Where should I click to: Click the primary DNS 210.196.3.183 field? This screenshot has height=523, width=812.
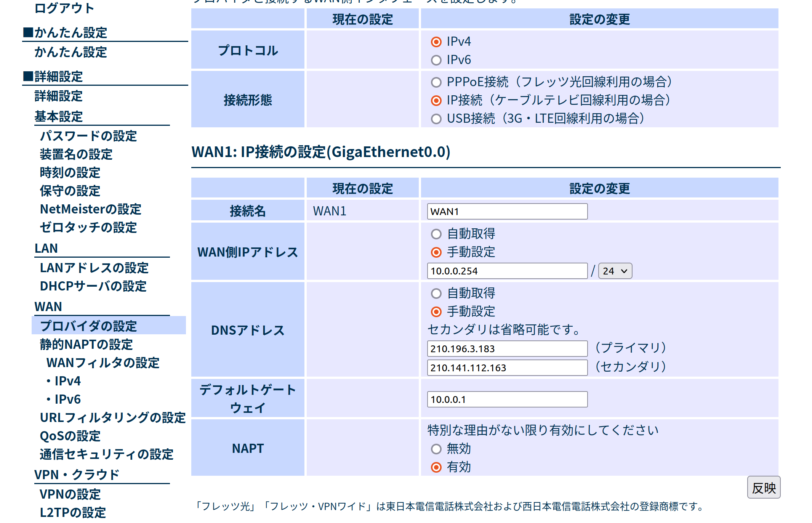tap(507, 349)
